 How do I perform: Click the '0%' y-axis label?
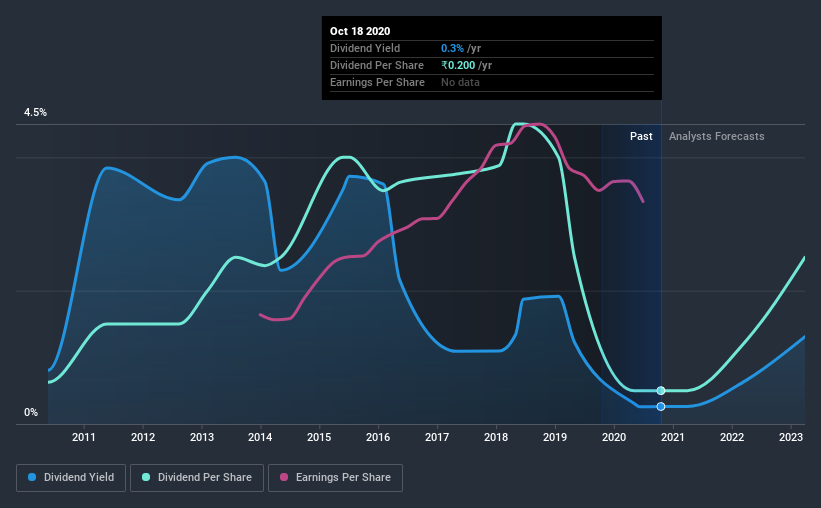point(31,413)
